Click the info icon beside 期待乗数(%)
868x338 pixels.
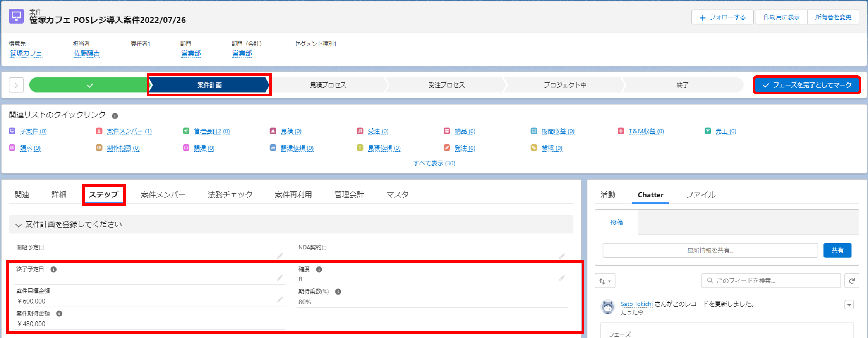(x=338, y=292)
